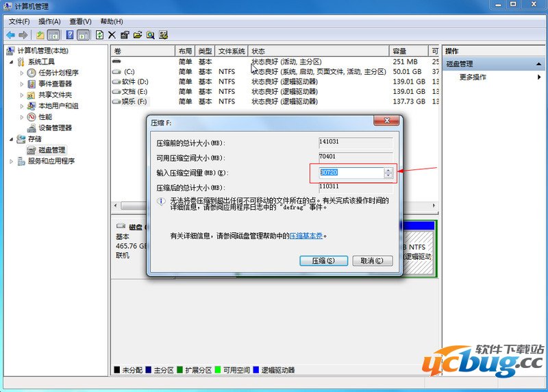Select 磁盘管理 under 存储
Screen dimensions: 548x392
(x=51, y=150)
